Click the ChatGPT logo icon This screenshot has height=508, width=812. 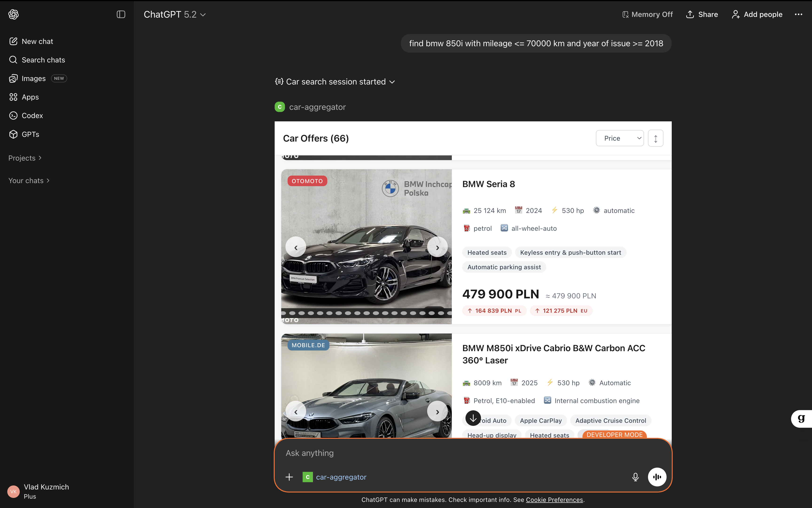[x=13, y=15]
